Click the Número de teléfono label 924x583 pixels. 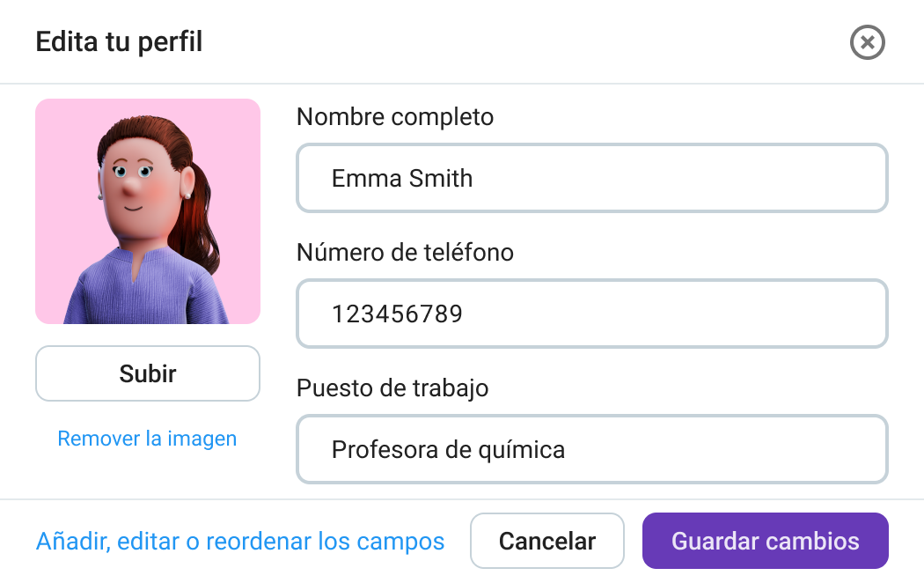pyautogui.click(x=405, y=253)
